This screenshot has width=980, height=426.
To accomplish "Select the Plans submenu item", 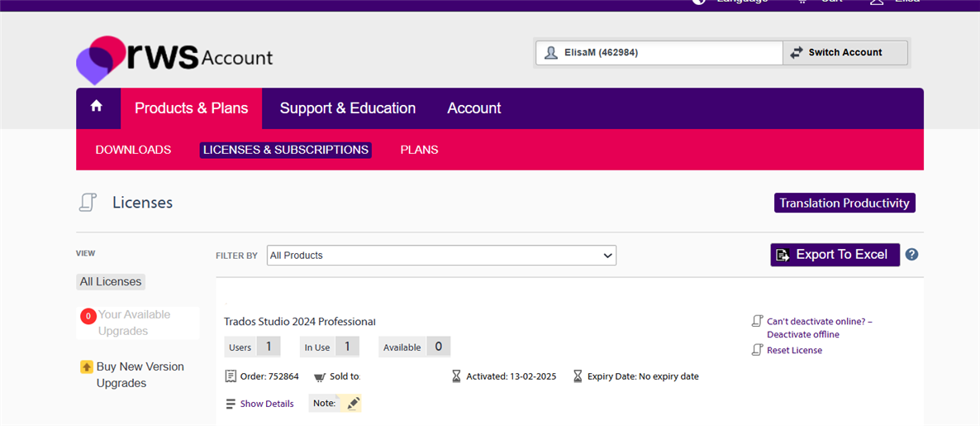I will (x=420, y=150).
